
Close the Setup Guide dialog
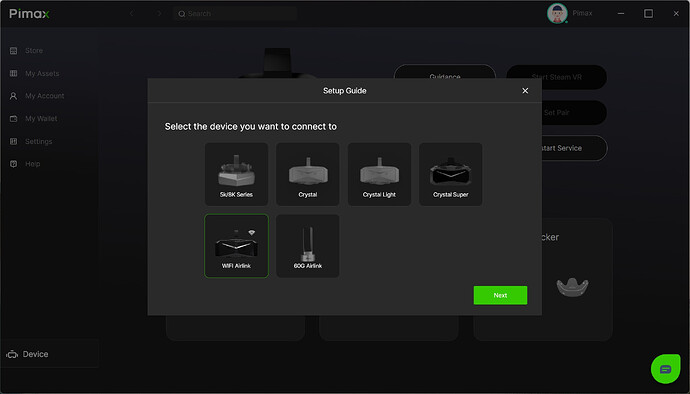pos(525,91)
